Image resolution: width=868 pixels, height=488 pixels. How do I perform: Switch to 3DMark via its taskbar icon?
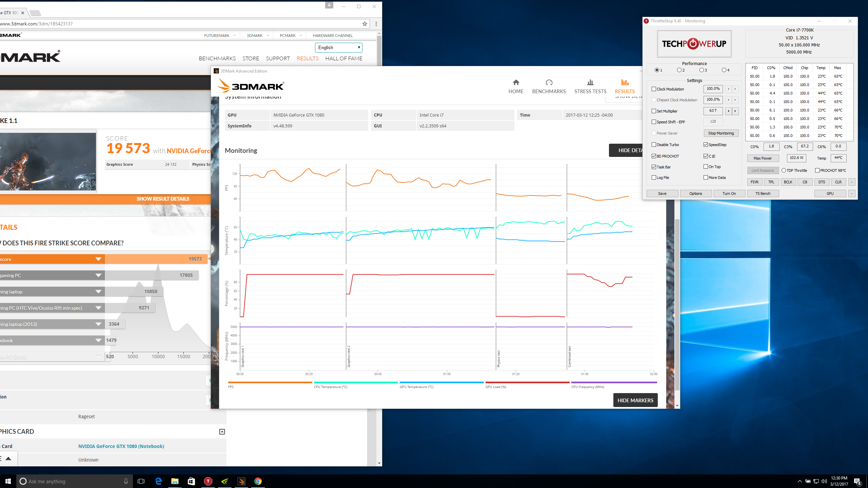241,481
